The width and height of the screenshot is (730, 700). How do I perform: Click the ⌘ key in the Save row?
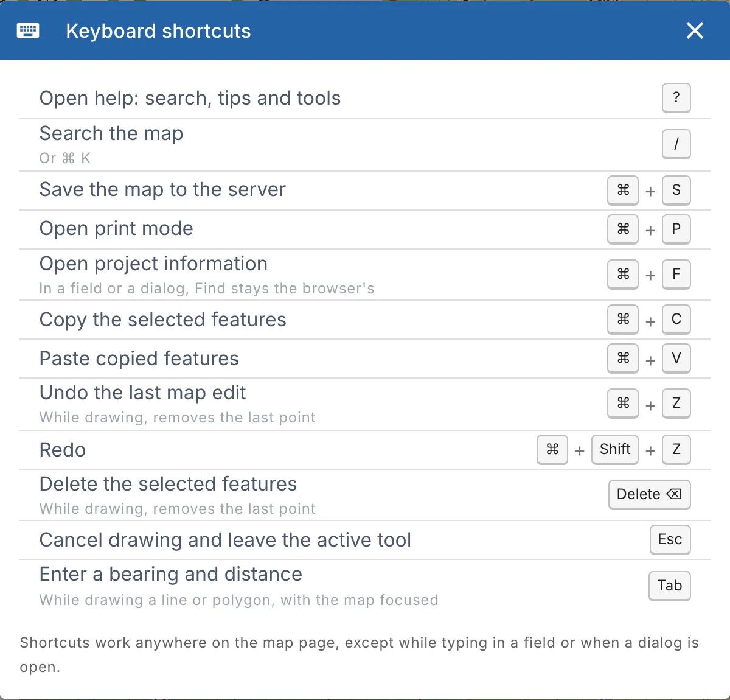click(x=623, y=190)
